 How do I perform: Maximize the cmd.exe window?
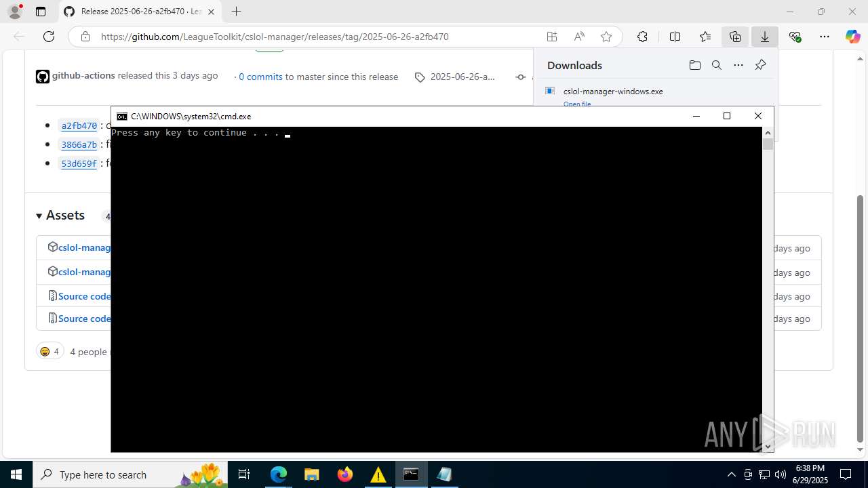pos(727,116)
